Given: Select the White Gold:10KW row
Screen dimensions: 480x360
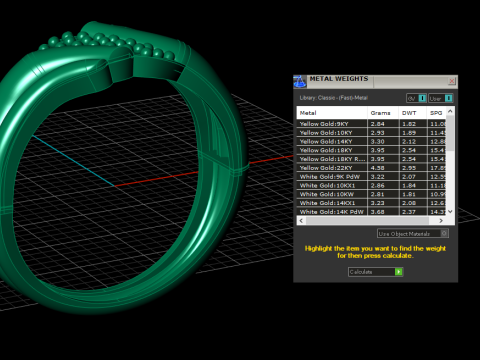Looking at the screenshot, I should click(371, 194).
